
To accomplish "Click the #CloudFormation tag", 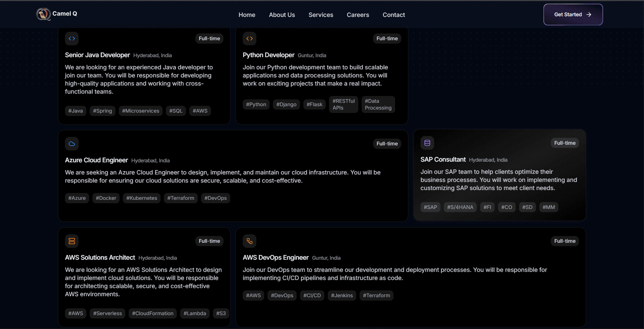I will tap(153, 313).
